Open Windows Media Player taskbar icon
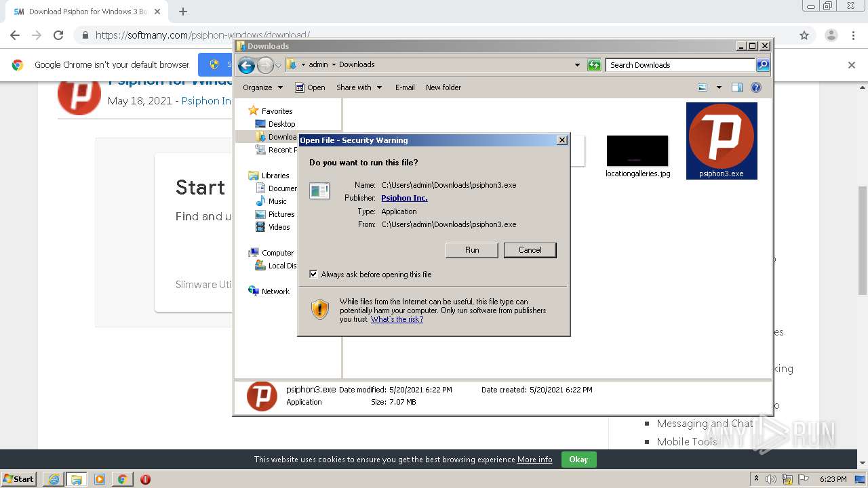The image size is (868, 488). tap(99, 479)
